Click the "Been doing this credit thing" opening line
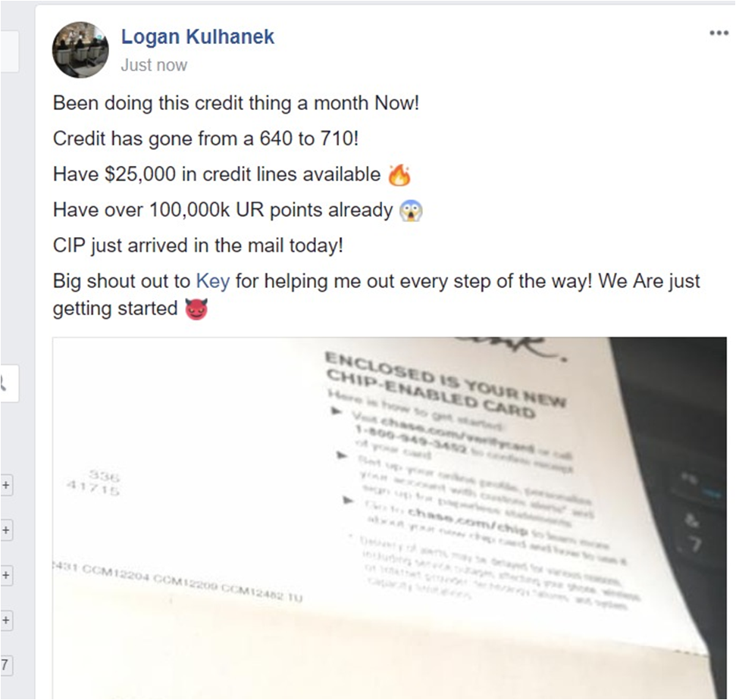736x700 pixels. 236,103
